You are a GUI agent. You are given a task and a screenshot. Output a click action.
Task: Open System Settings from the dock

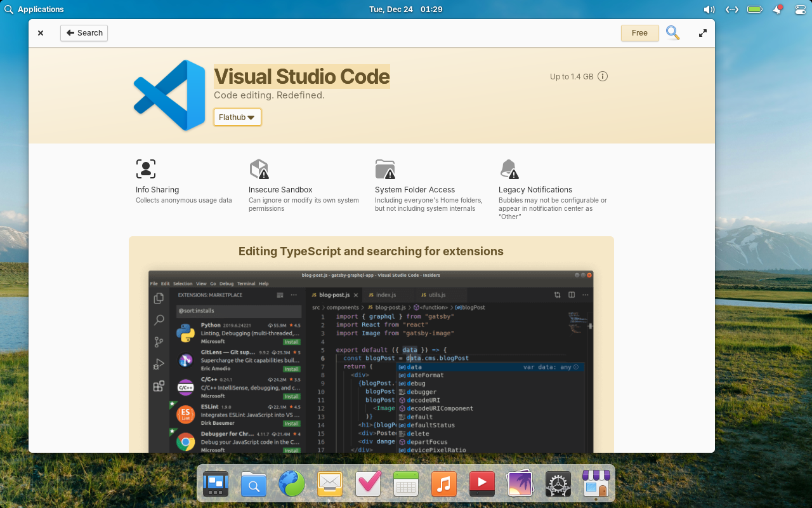[x=558, y=484]
